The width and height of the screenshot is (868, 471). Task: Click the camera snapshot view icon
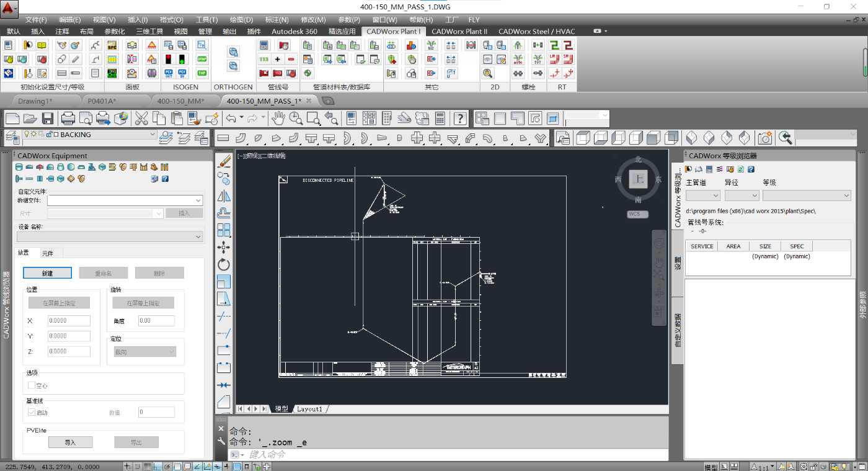(765, 138)
